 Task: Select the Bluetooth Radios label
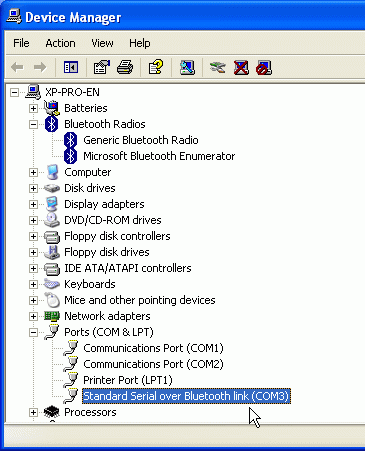click(105, 124)
